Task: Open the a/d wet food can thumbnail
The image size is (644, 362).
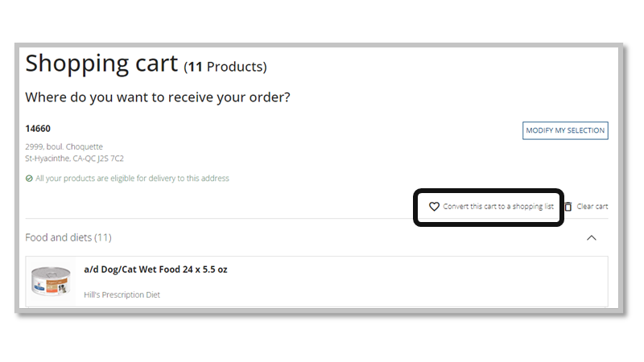Action: (x=50, y=281)
